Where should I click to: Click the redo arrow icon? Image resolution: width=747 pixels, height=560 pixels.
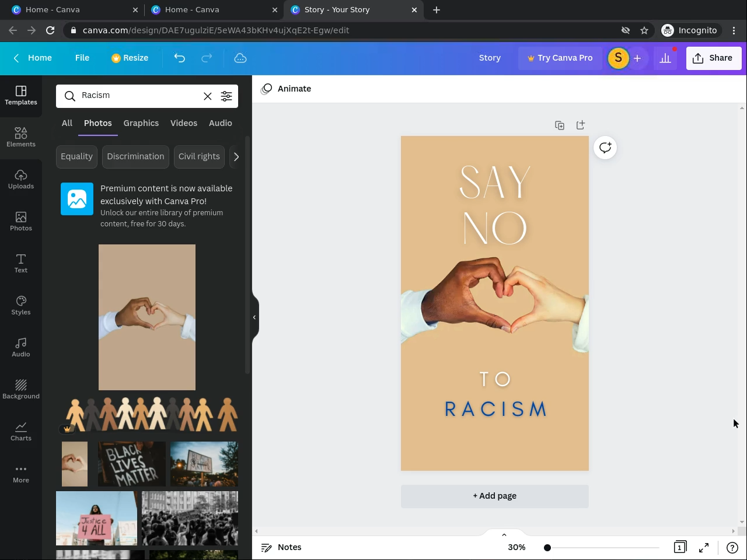(207, 58)
